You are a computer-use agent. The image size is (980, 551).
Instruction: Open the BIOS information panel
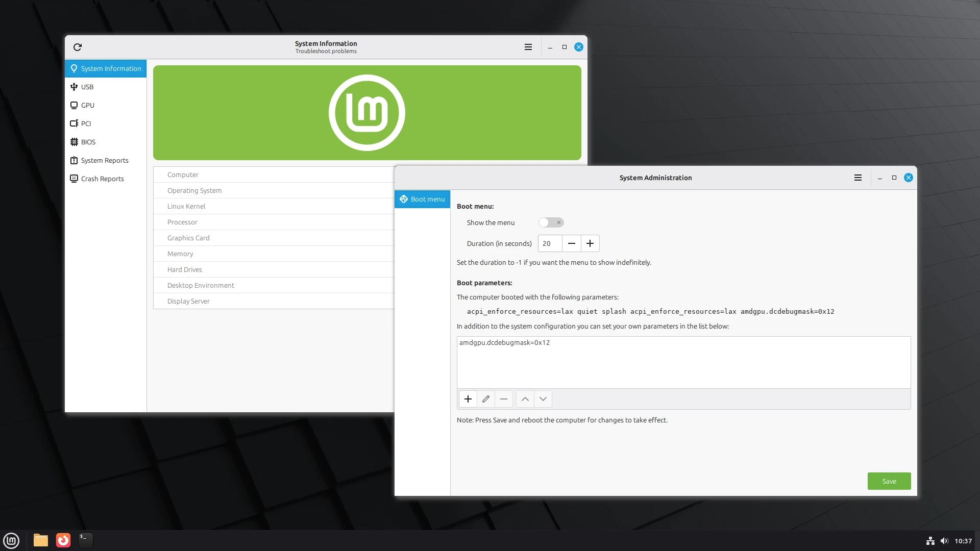point(88,142)
